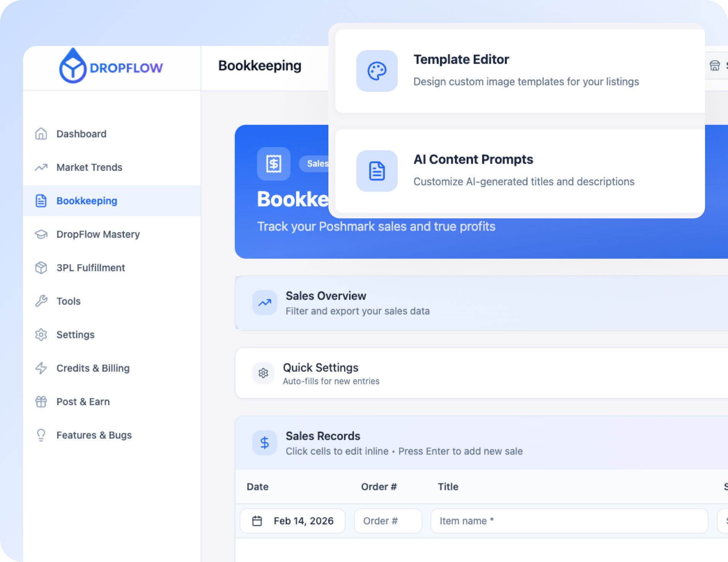Screen dimensions: 728x562
Task: Open 3PL Fulfillment page
Action: pos(91,268)
